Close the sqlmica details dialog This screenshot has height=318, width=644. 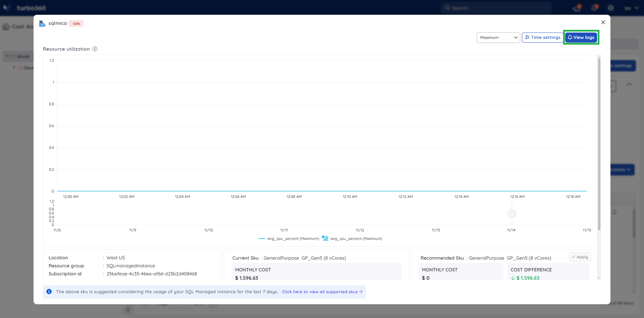pyautogui.click(x=603, y=22)
